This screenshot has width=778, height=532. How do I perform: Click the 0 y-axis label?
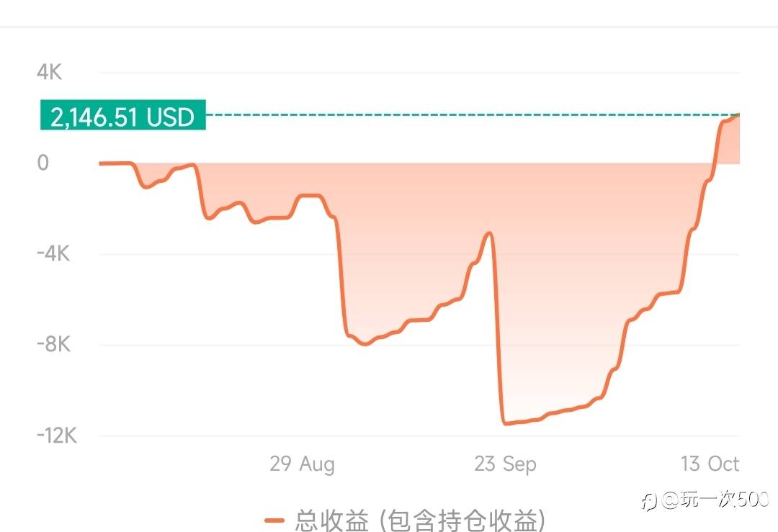[x=43, y=163]
